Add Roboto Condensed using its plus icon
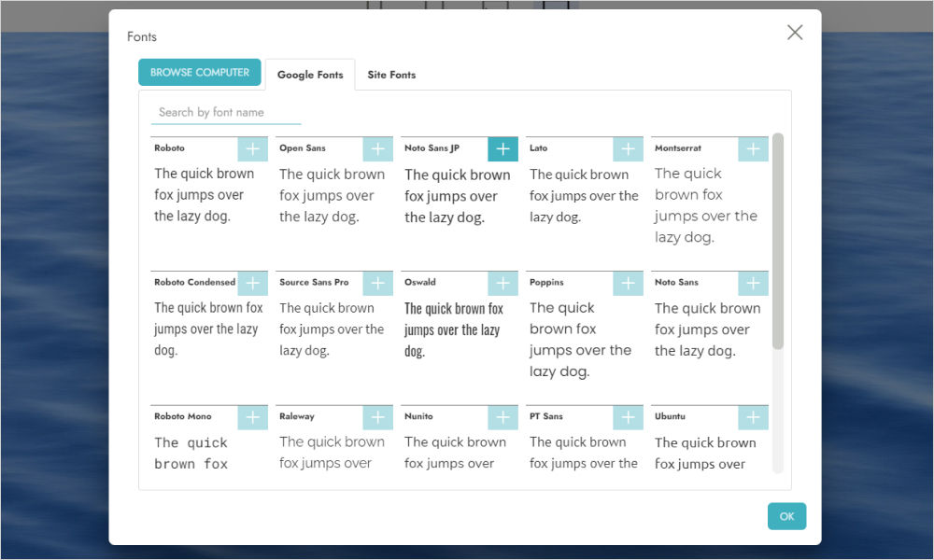Image resolution: width=934 pixels, height=560 pixels. coord(252,283)
